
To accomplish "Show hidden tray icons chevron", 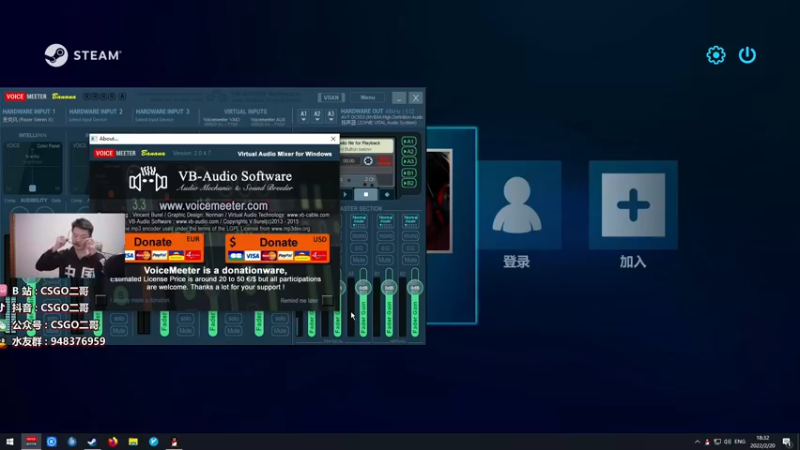I will (x=697, y=442).
